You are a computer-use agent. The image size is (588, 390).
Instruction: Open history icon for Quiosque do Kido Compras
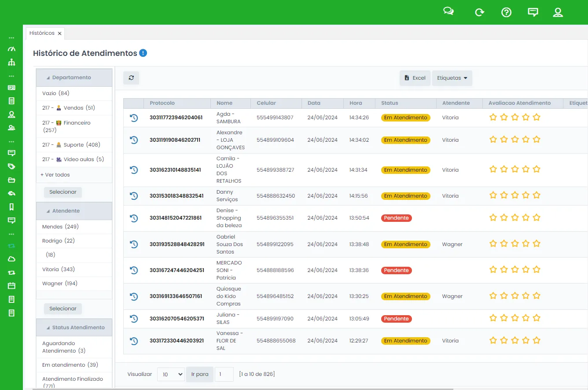click(134, 296)
